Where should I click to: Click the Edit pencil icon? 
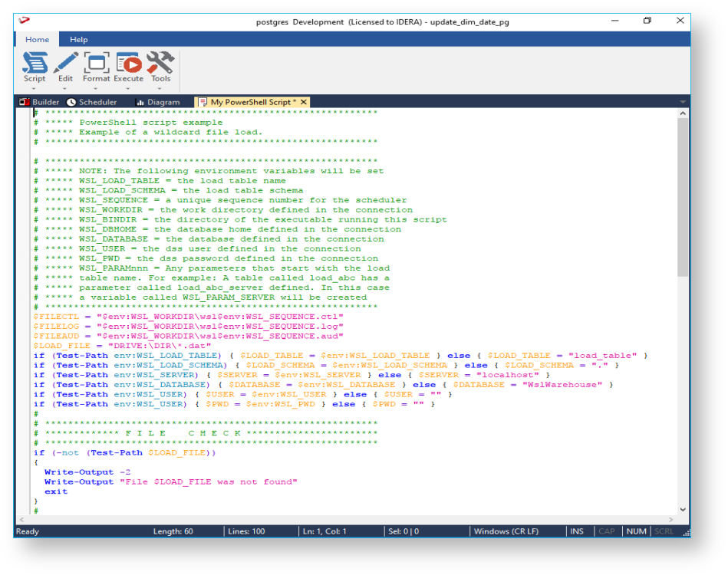pos(65,63)
